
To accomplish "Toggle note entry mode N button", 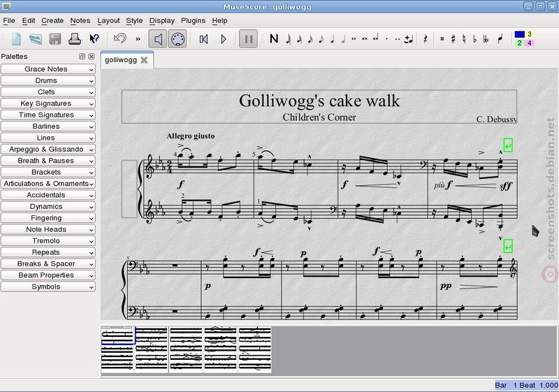I will click(x=274, y=38).
